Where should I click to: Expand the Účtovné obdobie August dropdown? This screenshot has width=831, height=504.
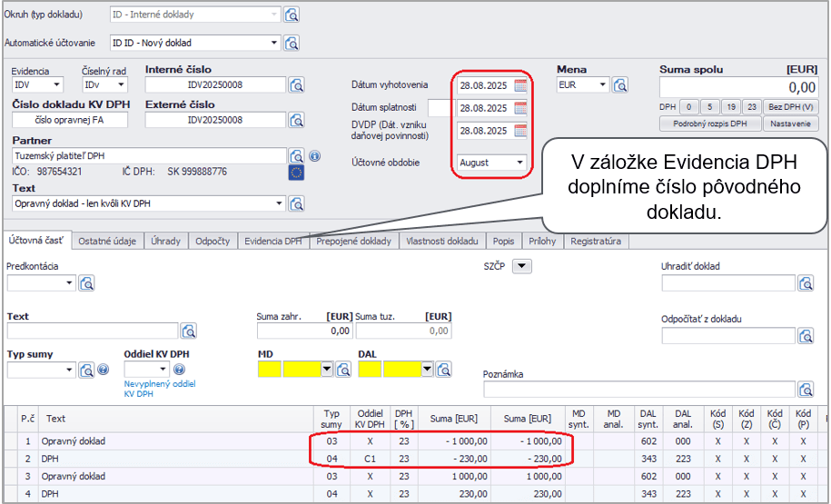coord(519,163)
